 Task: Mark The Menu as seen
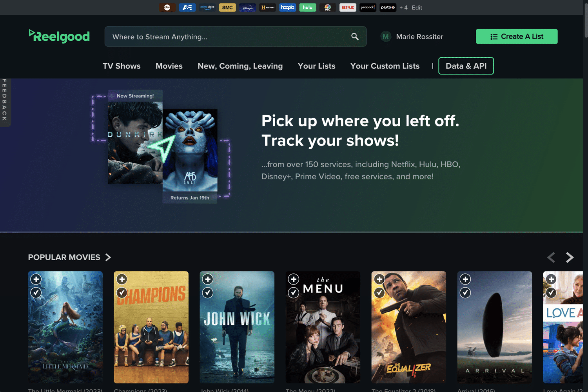(x=294, y=293)
